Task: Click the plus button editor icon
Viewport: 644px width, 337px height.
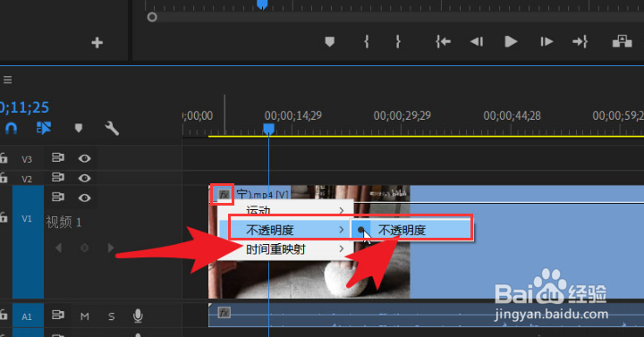Action: click(x=97, y=43)
